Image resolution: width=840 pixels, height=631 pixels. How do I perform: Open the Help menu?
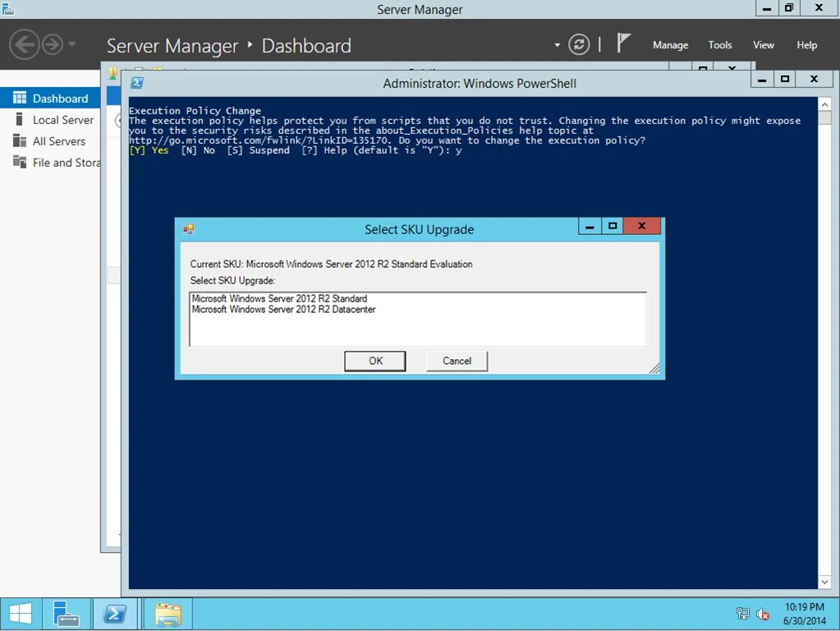(807, 45)
